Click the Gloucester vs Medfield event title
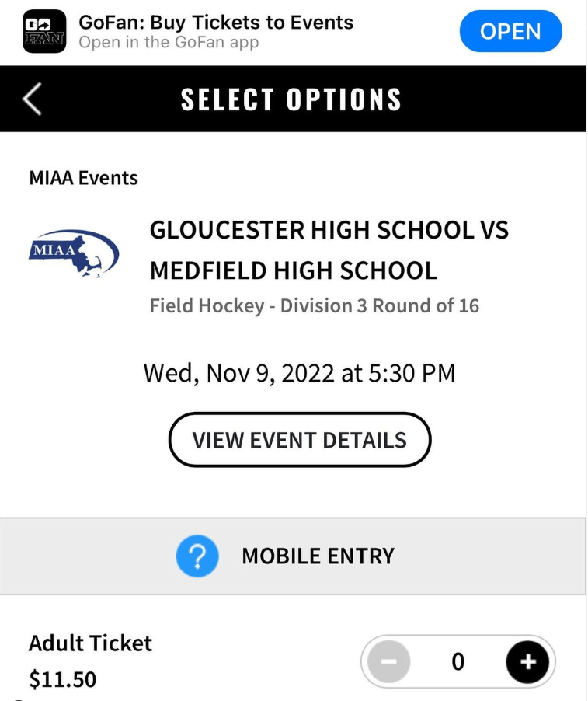 point(329,250)
